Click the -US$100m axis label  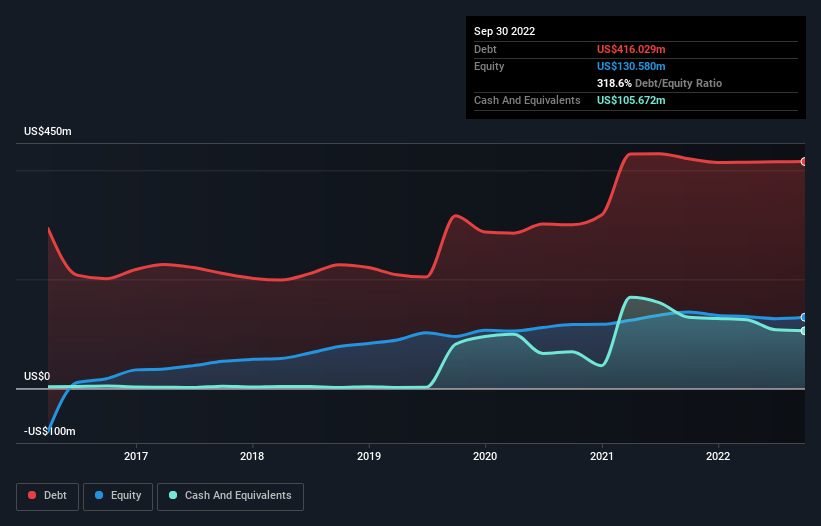(50, 431)
